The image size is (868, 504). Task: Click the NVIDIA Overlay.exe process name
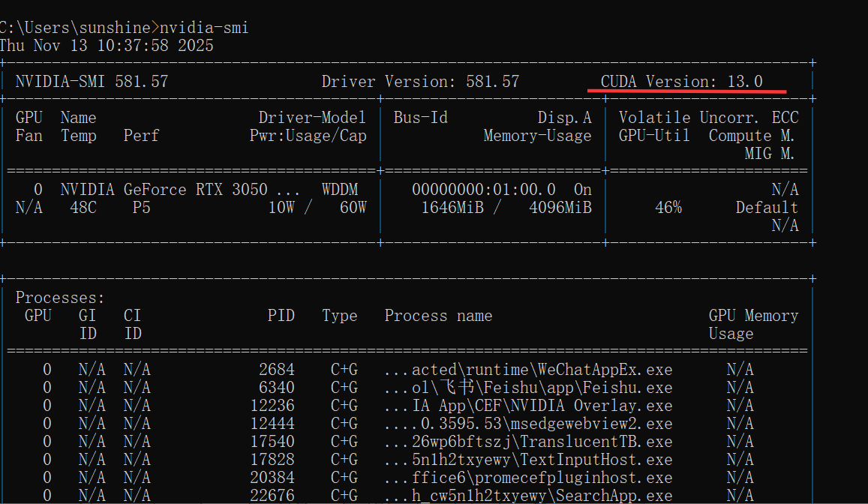point(591,406)
